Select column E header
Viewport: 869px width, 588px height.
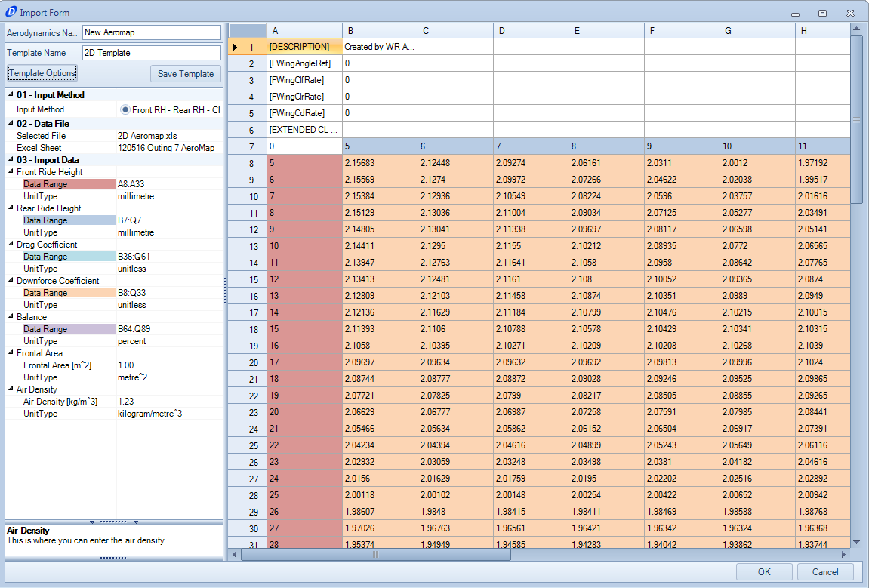(606, 30)
